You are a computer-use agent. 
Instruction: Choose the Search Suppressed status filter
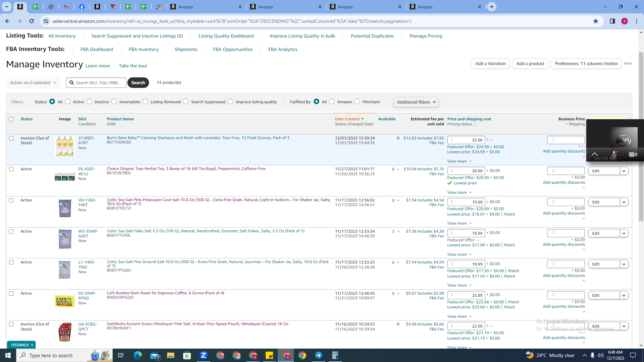coord(186,102)
